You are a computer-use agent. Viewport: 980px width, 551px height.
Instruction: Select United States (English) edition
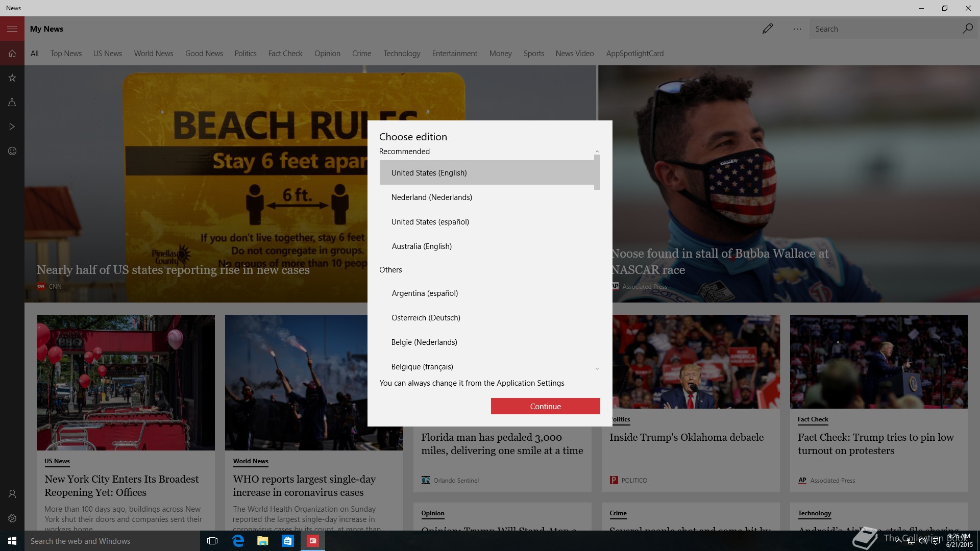point(487,172)
